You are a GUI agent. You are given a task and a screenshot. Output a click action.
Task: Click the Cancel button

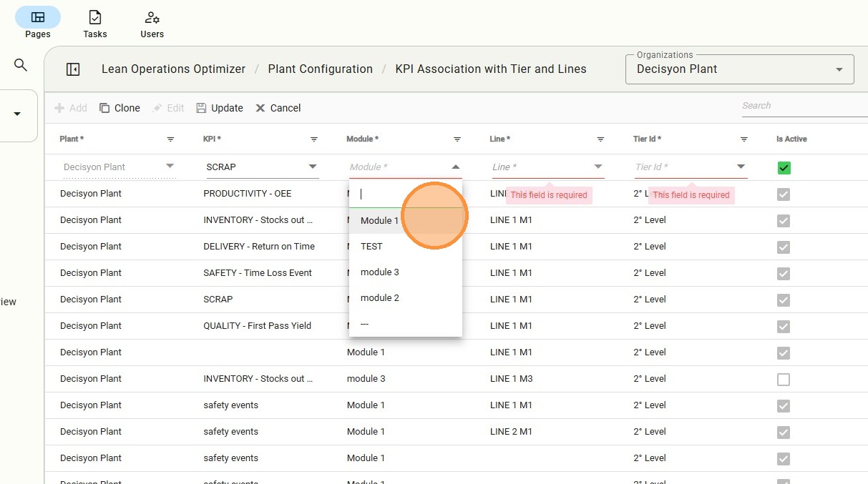[x=278, y=108]
